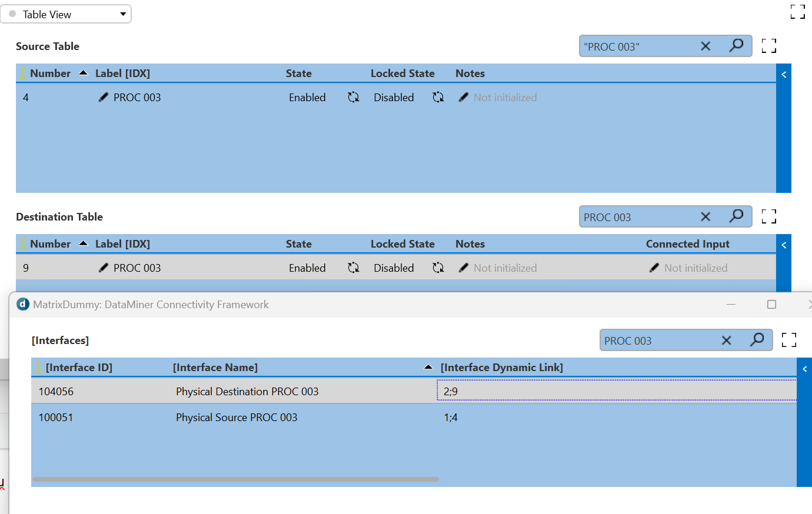The height and width of the screenshot is (514, 812).
Task: Toggle State Enabled for source row 4
Action: click(353, 97)
